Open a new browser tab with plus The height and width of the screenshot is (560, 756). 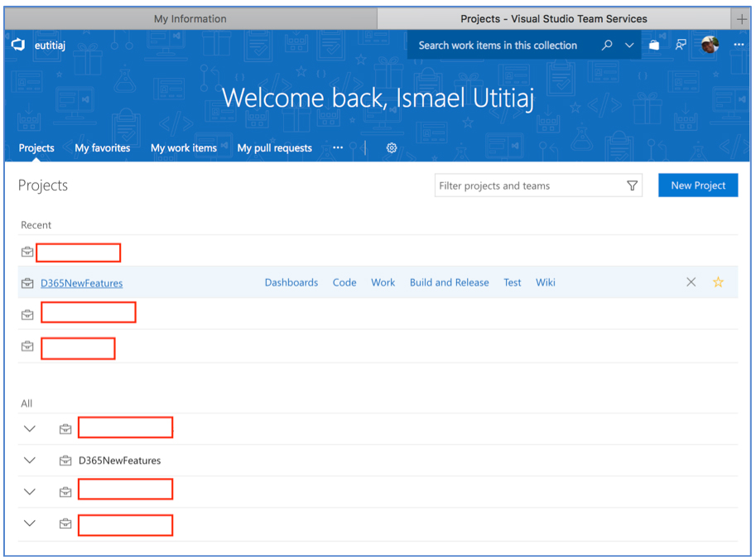[x=741, y=19]
